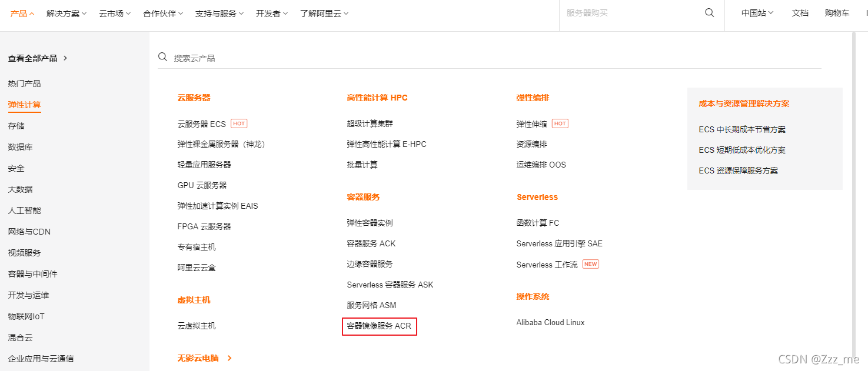Screen dimensions: 868x371
Task: Open 资源编排 link
Action: [x=531, y=144]
